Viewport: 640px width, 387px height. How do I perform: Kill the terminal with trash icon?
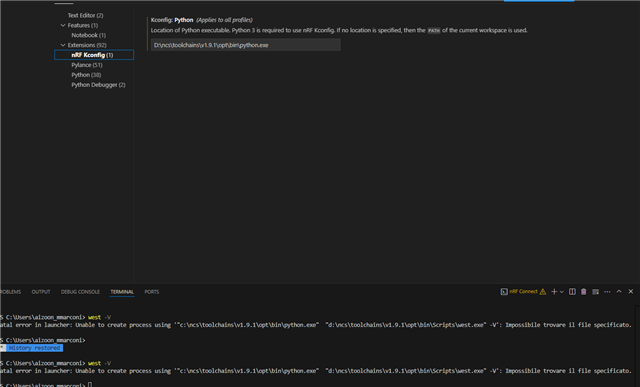(584, 291)
